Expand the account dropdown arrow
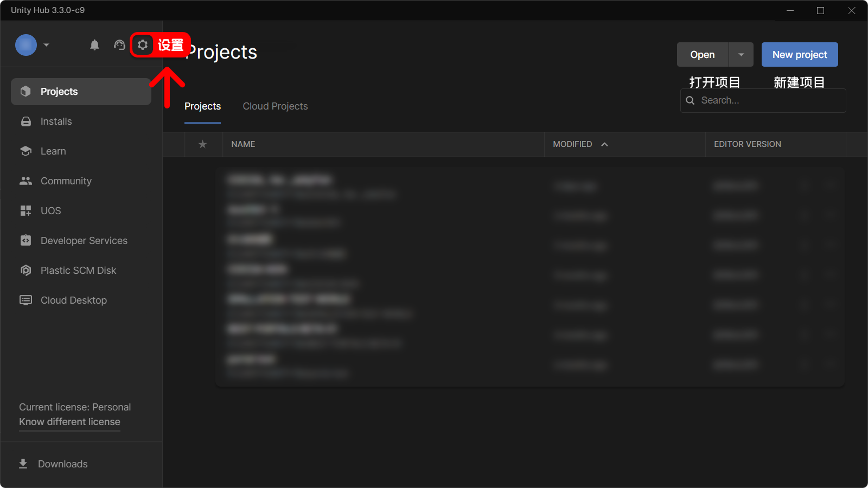Image resolution: width=868 pixels, height=488 pixels. (x=47, y=45)
